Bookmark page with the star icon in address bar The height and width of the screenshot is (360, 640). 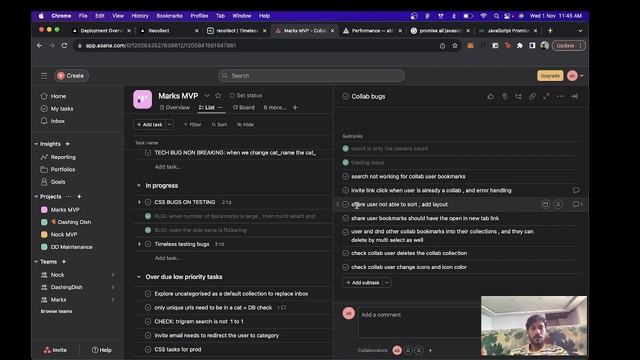[x=455, y=46]
